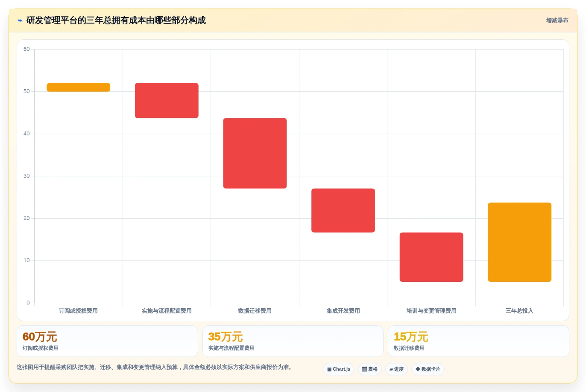Image resolution: width=586 pixels, height=392 pixels.
Task: Click the x-axis label 实施与流程配置费用
Action: pyautogui.click(x=167, y=311)
